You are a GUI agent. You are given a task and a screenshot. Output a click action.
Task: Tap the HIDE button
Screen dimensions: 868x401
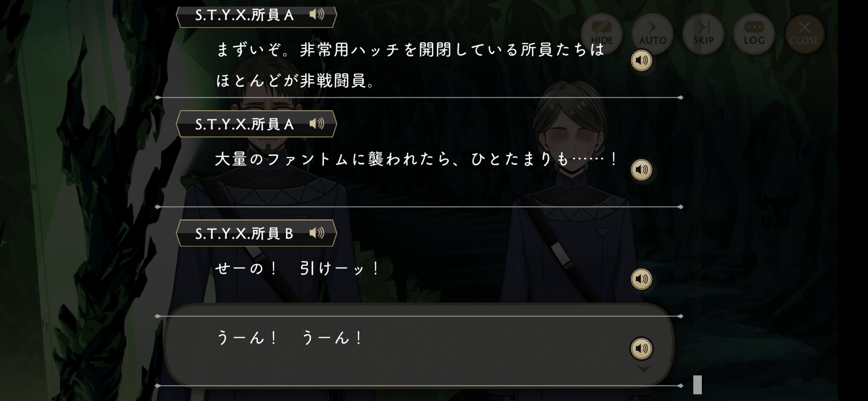602,34
